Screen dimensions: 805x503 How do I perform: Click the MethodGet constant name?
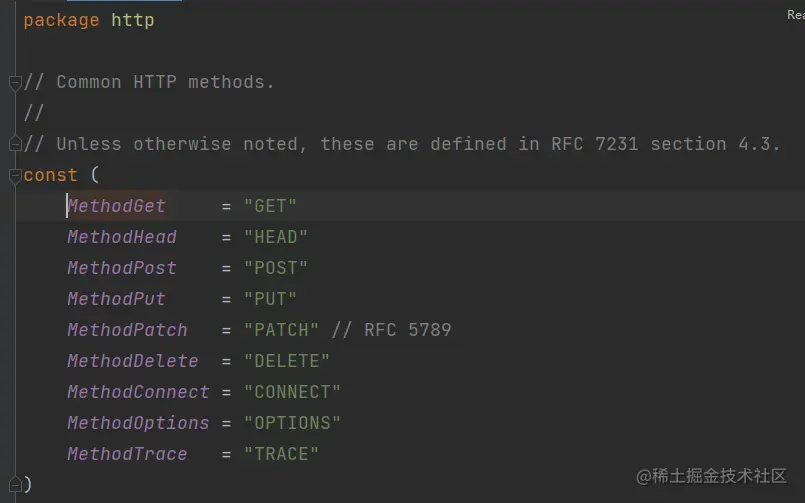click(x=117, y=206)
